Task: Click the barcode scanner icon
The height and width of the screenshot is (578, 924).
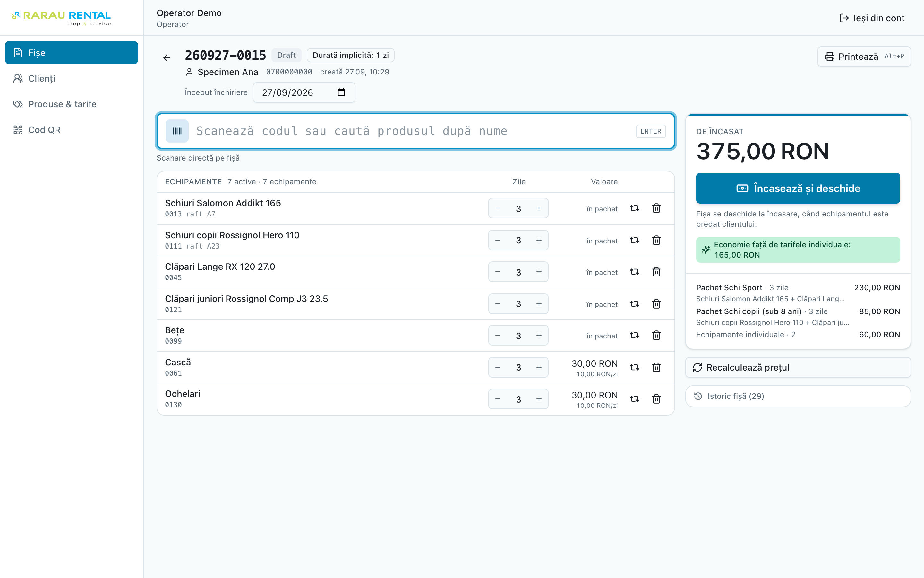Action: (177, 131)
